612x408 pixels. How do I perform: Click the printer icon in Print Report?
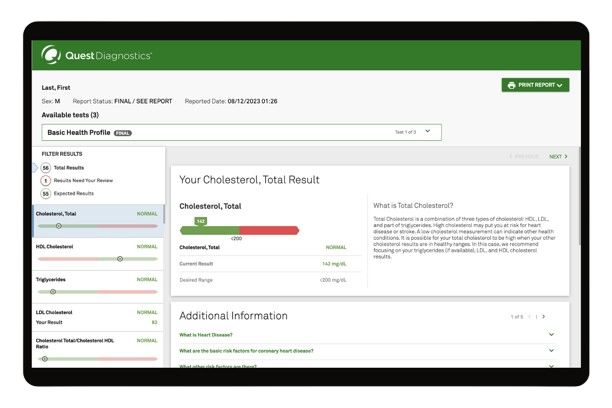coord(512,86)
